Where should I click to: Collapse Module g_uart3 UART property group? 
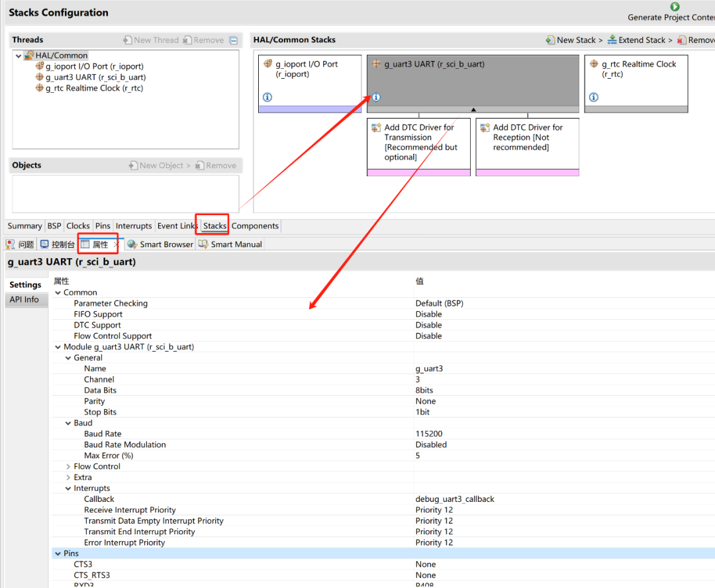58,347
